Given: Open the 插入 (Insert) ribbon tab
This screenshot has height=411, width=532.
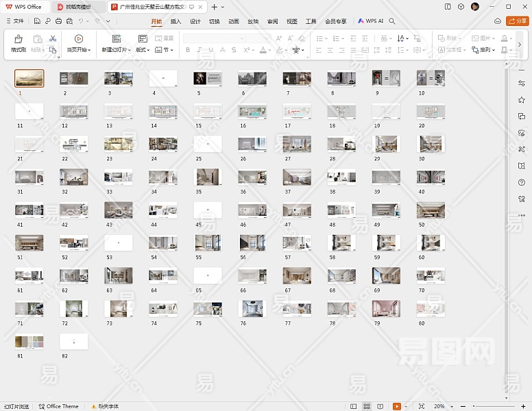Looking at the screenshot, I should pos(176,21).
